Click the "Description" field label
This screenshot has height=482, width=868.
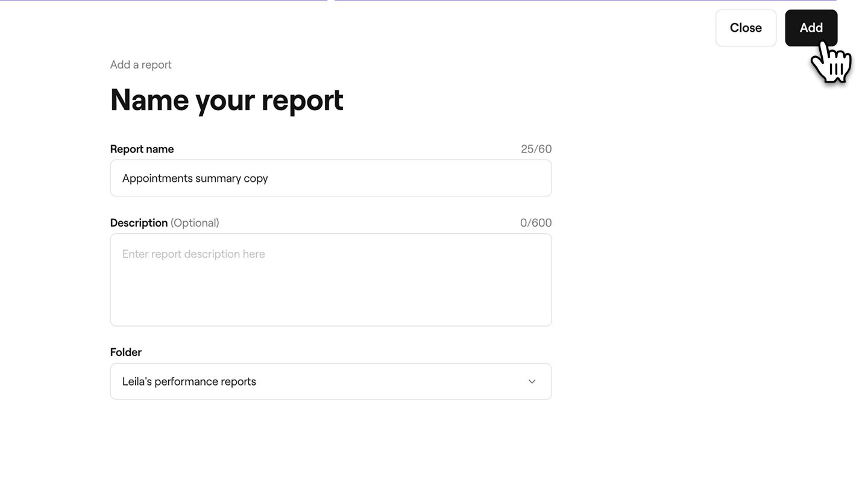(139, 223)
